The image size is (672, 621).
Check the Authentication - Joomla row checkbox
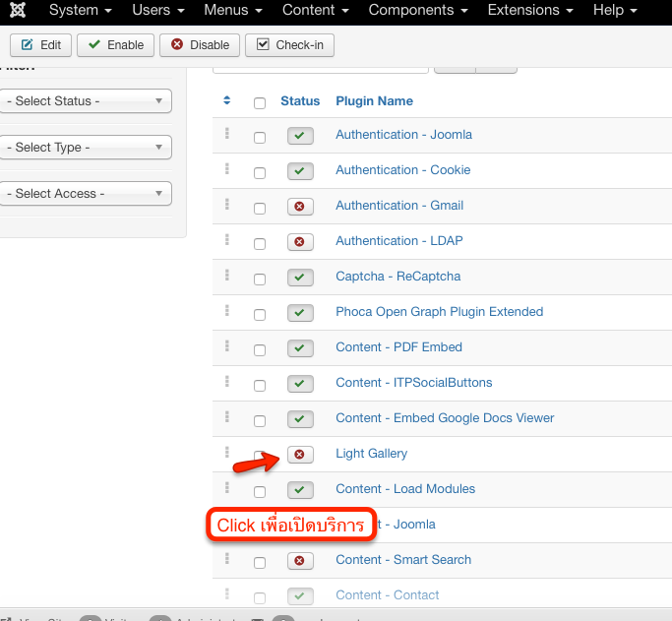click(260, 138)
